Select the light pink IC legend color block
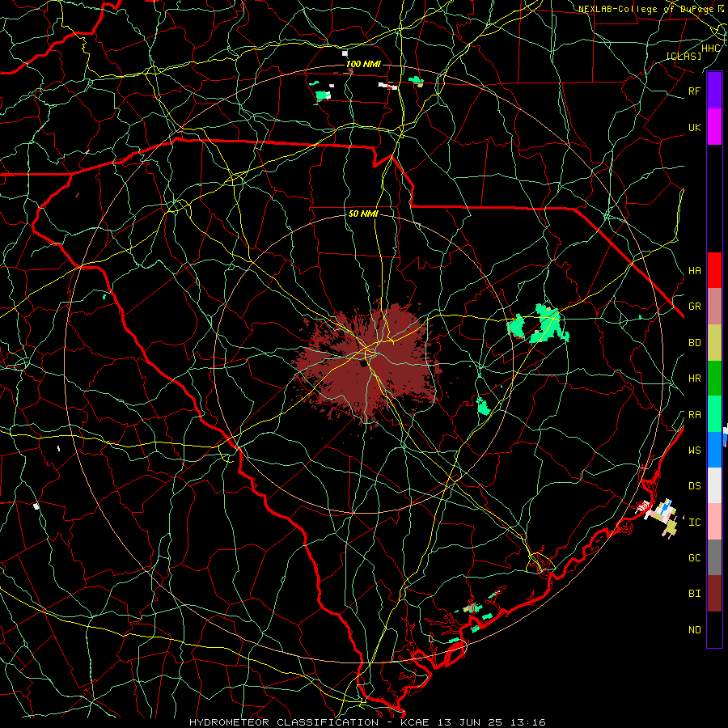Viewport: 728px width, 728px height. pyautogui.click(x=714, y=522)
